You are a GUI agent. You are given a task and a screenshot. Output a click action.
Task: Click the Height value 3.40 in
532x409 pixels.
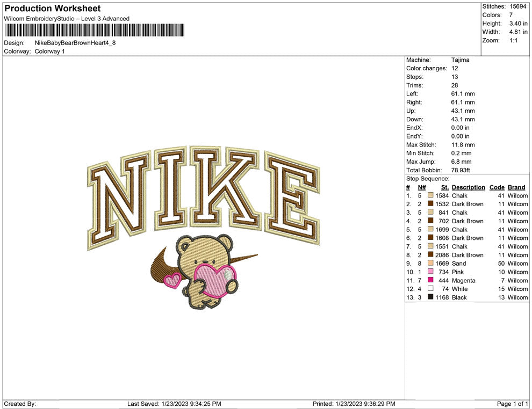coord(518,24)
